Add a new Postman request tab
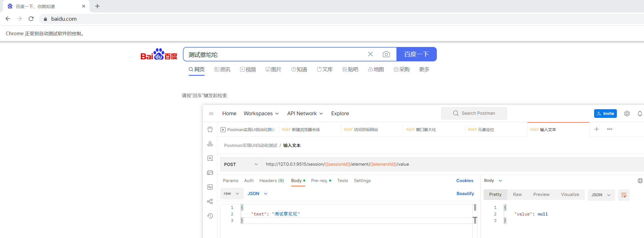This screenshot has height=238, width=644. 597,129
